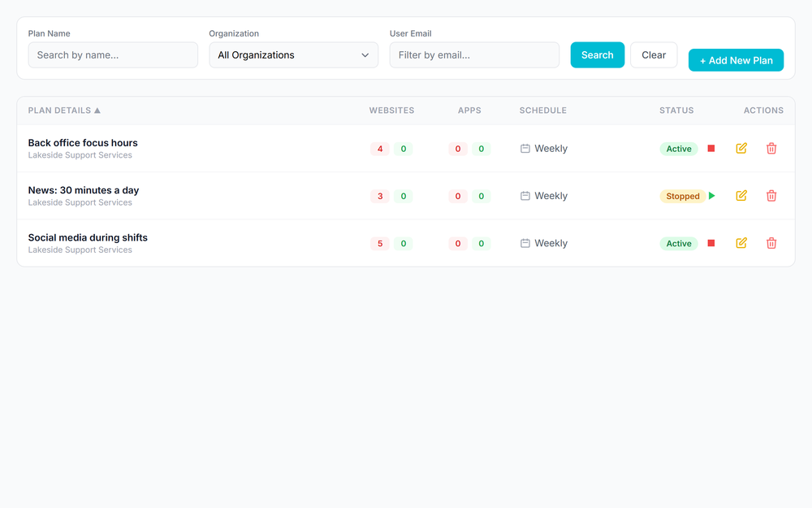The height and width of the screenshot is (508, 812).
Task: Click Active badge for Social media during shifts
Action: [679, 244]
